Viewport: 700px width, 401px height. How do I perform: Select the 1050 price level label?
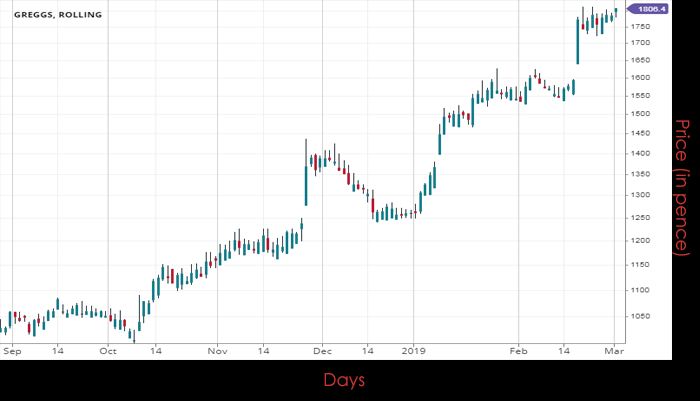[642, 316]
